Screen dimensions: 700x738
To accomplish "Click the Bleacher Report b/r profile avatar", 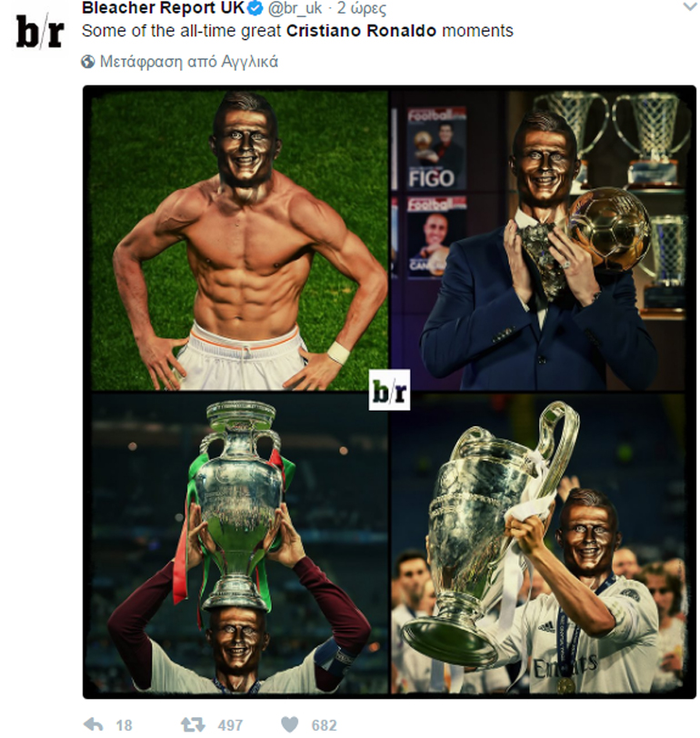I will click(x=40, y=32).
